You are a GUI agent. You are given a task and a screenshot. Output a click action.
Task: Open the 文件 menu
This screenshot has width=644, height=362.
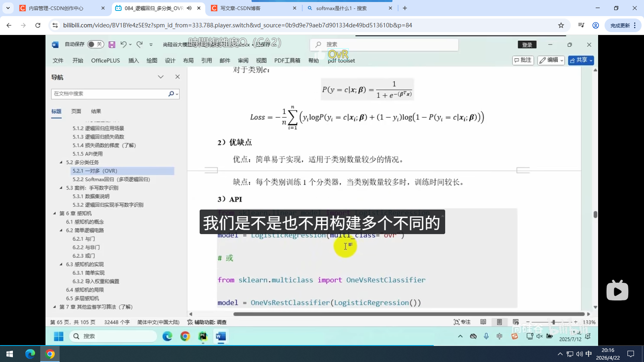58,60
